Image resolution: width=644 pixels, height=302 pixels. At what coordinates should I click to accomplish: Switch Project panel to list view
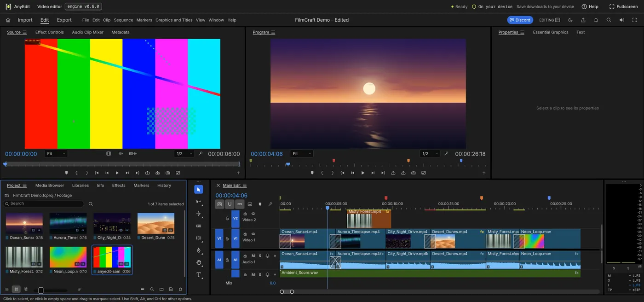pyautogui.click(x=7, y=289)
